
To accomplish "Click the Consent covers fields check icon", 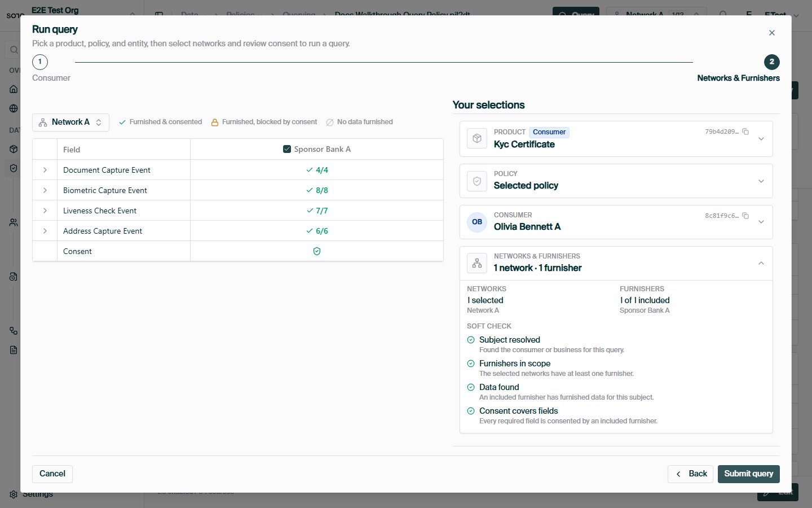I will (x=471, y=411).
